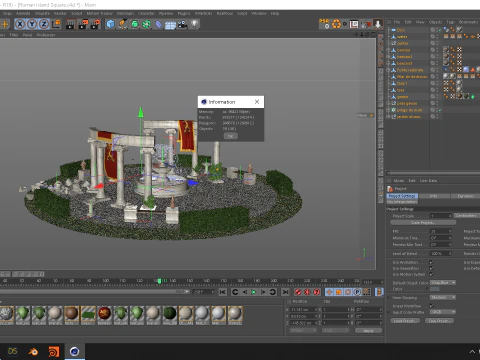480x360 pixels.
Task: Open the Input Color Profile dropdown
Action: coord(443,312)
